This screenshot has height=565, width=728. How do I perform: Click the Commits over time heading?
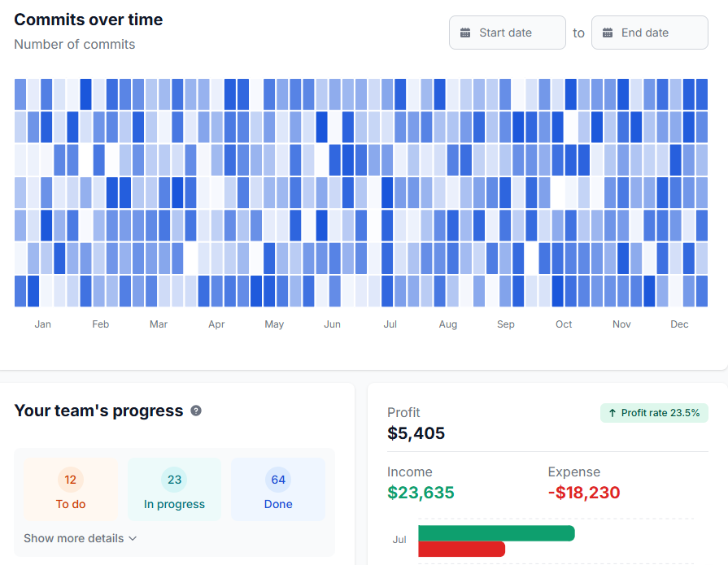(x=88, y=20)
